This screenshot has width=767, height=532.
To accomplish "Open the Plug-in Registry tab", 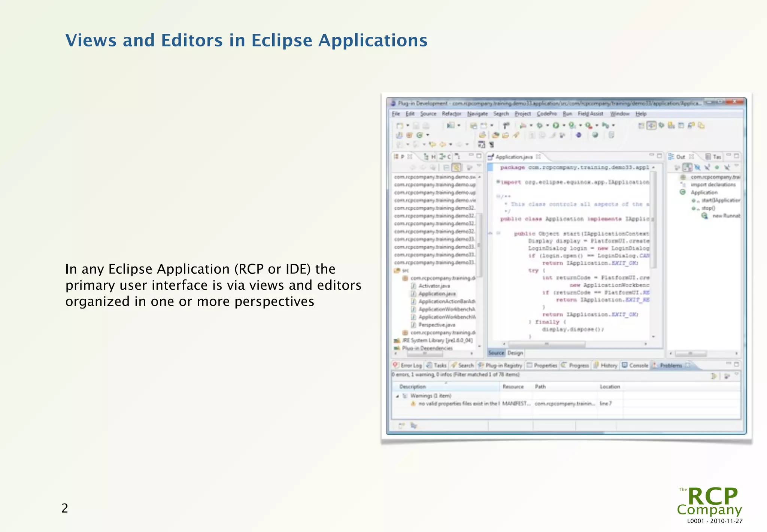I will pyautogui.click(x=500, y=365).
